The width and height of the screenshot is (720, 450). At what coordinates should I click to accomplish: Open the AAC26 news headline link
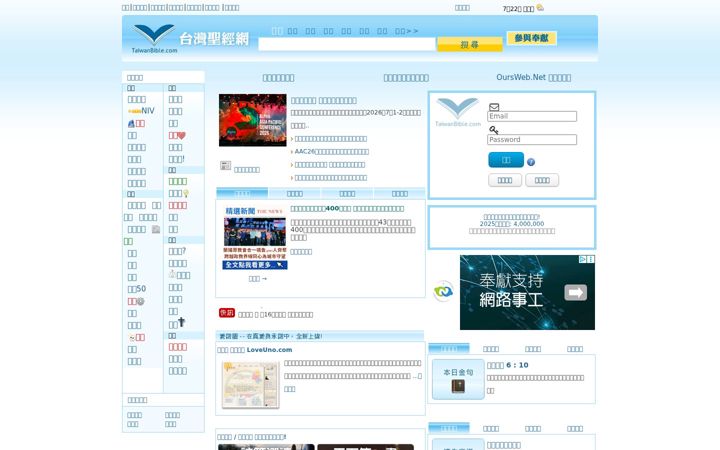tap(332, 152)
